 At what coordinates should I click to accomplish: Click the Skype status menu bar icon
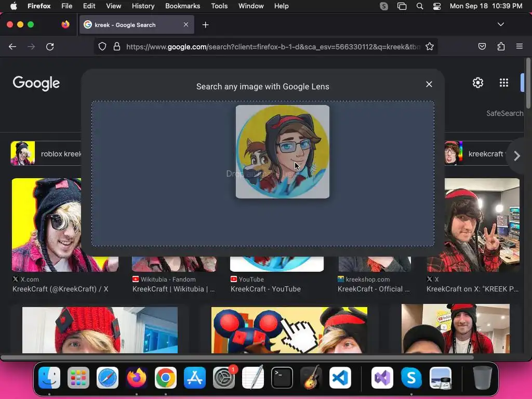(x=384, y=6)
